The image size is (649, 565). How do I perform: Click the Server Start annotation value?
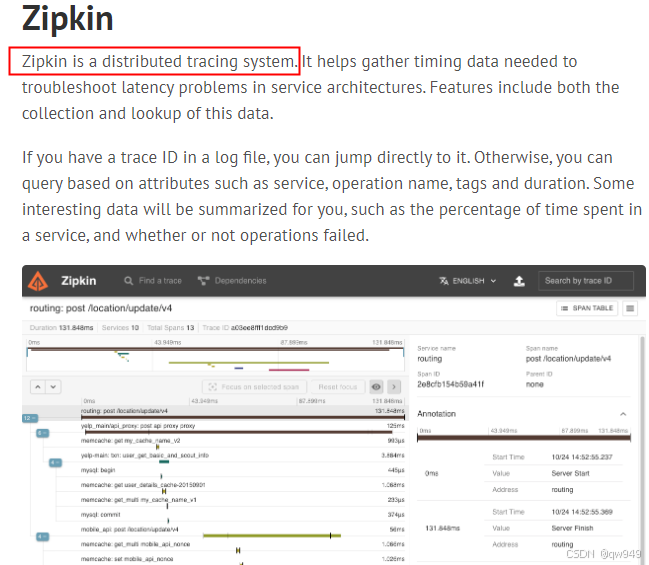pos(570,474)
